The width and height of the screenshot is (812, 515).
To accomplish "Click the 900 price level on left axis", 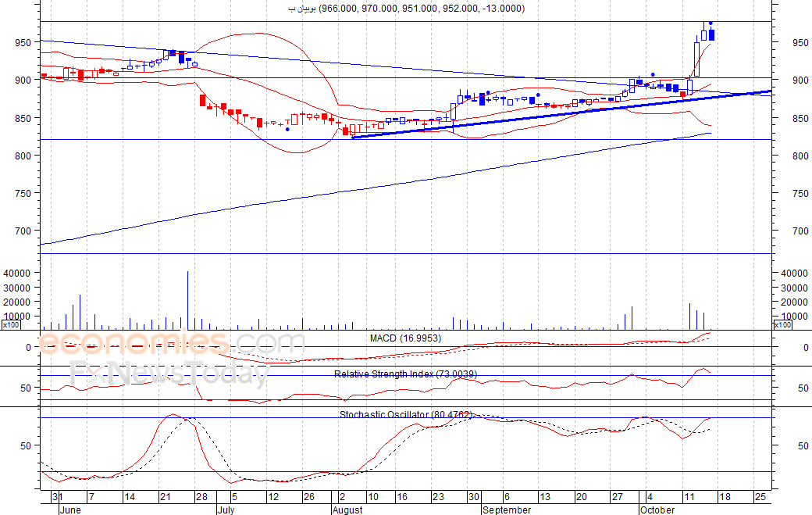I will coord(23,80).
